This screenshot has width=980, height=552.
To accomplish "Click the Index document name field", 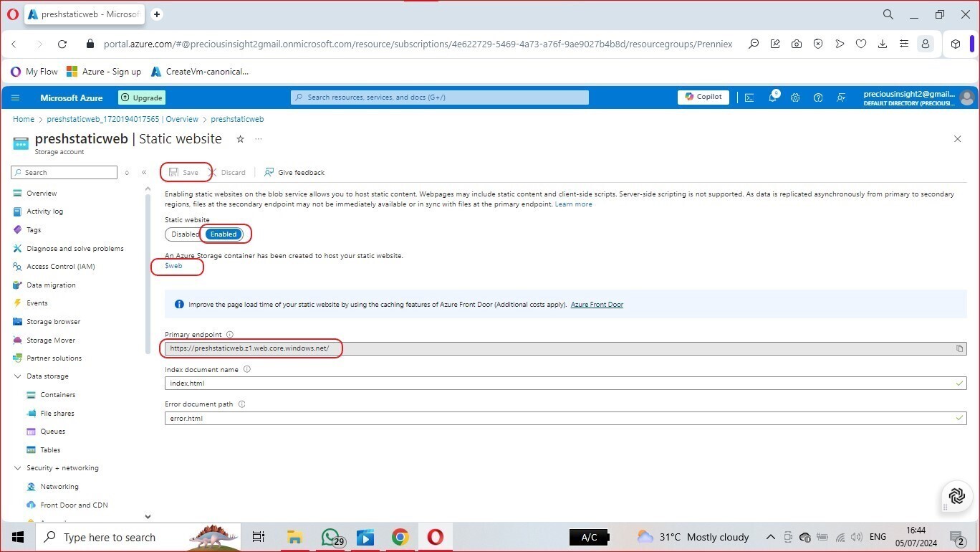I will coord(566,384).
